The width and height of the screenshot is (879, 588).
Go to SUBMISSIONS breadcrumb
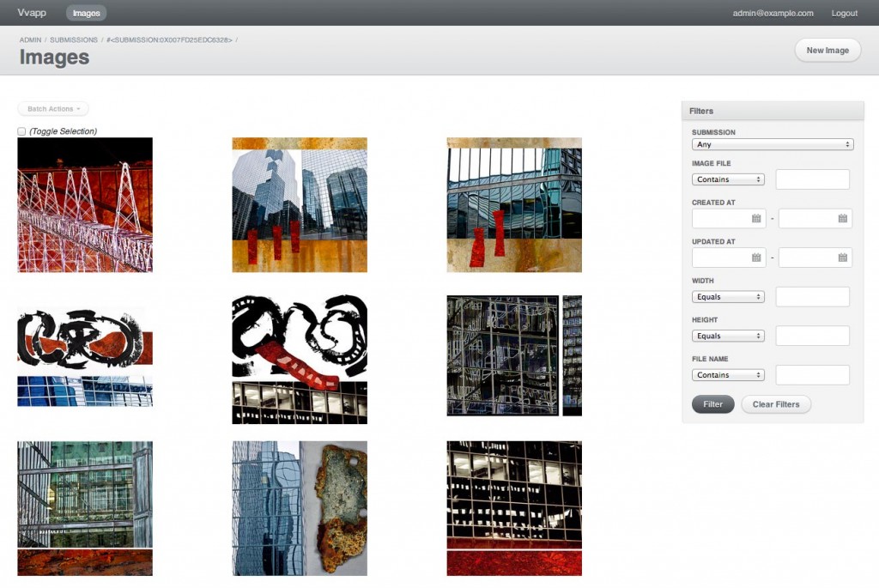point(74,39)
